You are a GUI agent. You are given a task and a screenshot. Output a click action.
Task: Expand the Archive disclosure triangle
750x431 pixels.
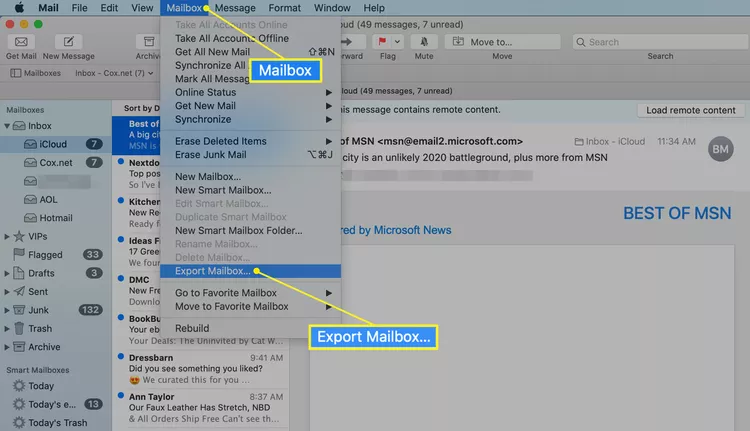(7, 347)
